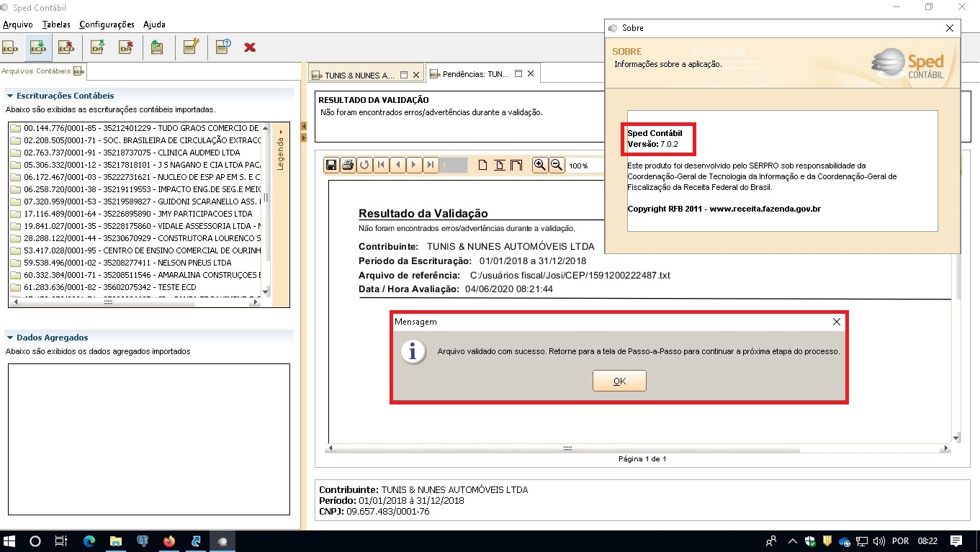
Task: Open the Arquivo menu
Action: 17,24
